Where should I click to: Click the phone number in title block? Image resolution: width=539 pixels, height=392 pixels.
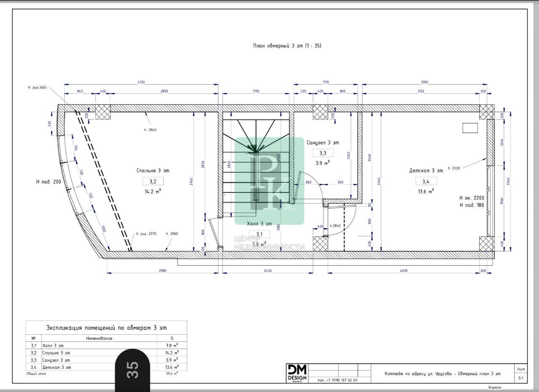click(337, 380)
